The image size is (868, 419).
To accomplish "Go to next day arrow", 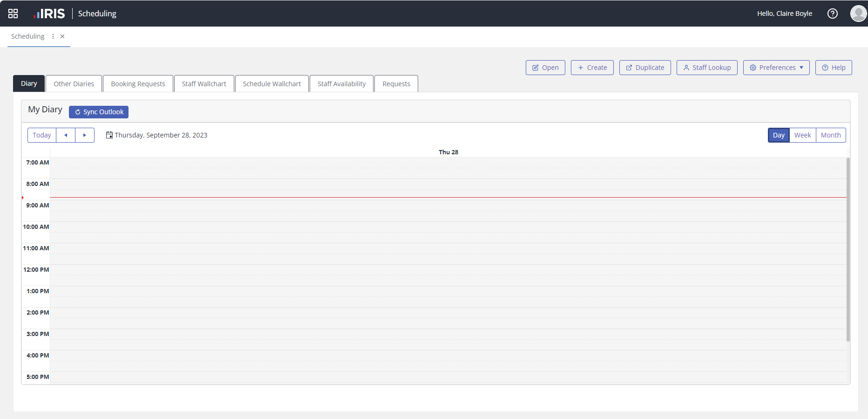I will tap(85, 135).
